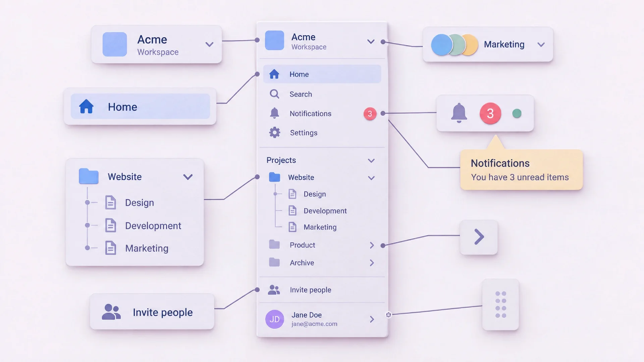The image size is (644, 362).
Task: Click the JD avatar circle
Action: 275,319
